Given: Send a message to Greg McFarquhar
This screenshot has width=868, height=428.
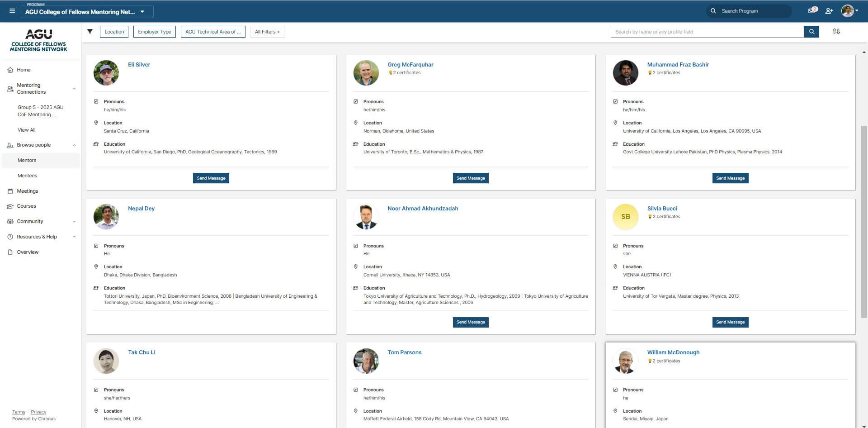Looking at the screenshot, I should click(x=470, y=178).
